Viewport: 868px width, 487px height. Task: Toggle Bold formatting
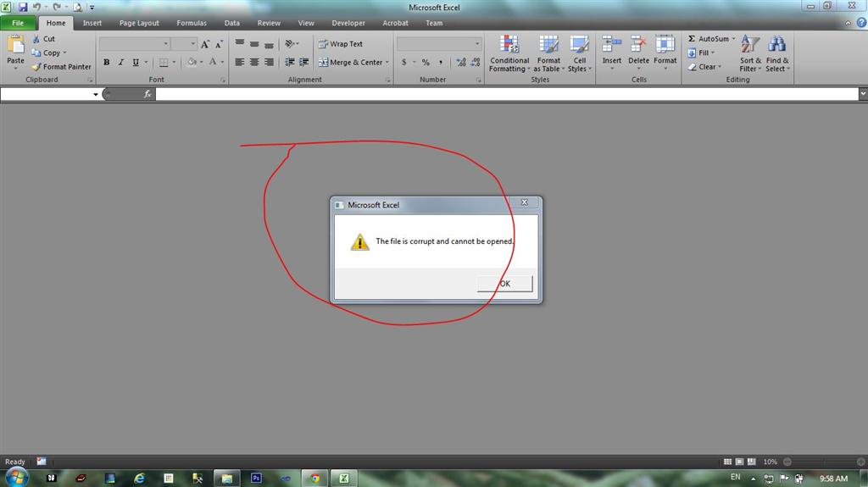click(106, 62)
